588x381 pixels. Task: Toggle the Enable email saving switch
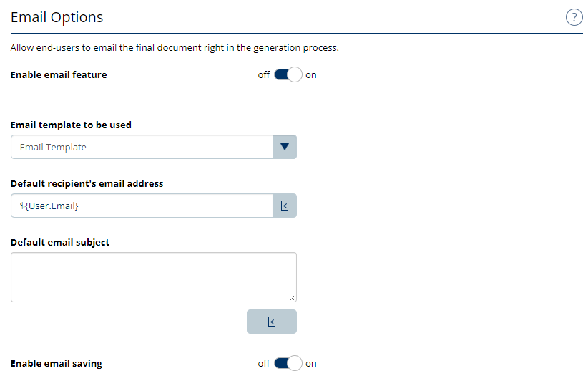[288, 363]
